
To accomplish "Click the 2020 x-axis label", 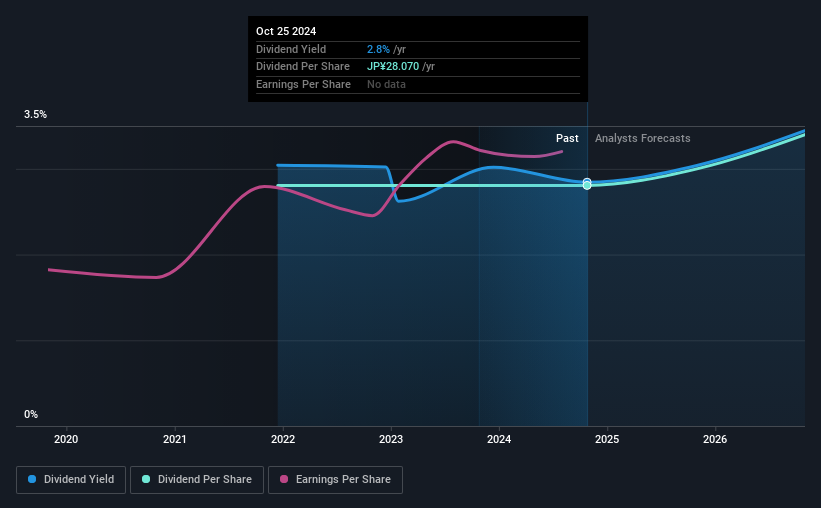I will point(66,439).
